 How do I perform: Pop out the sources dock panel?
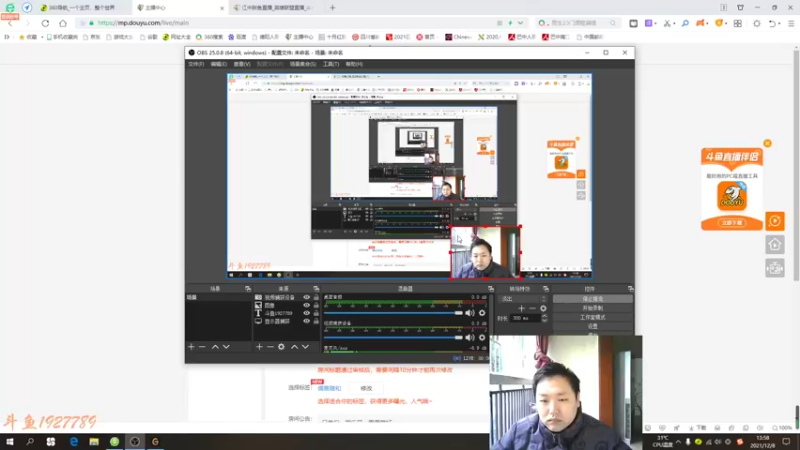tap(316, 289)
